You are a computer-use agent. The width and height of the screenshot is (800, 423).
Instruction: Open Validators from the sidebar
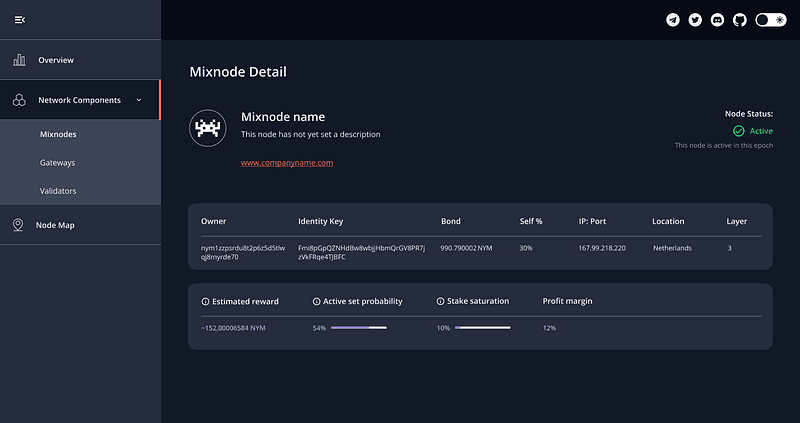(58, 190)
